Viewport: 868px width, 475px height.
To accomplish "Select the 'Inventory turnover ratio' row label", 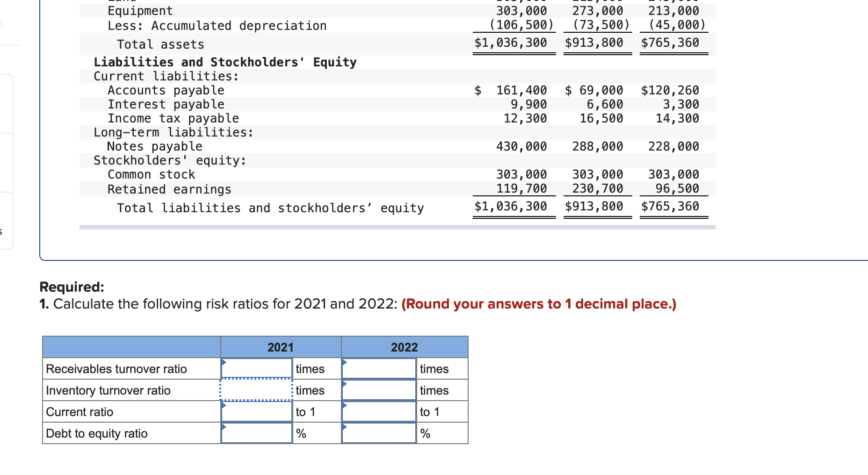I will pyautogui.click(x=108, y=390).
